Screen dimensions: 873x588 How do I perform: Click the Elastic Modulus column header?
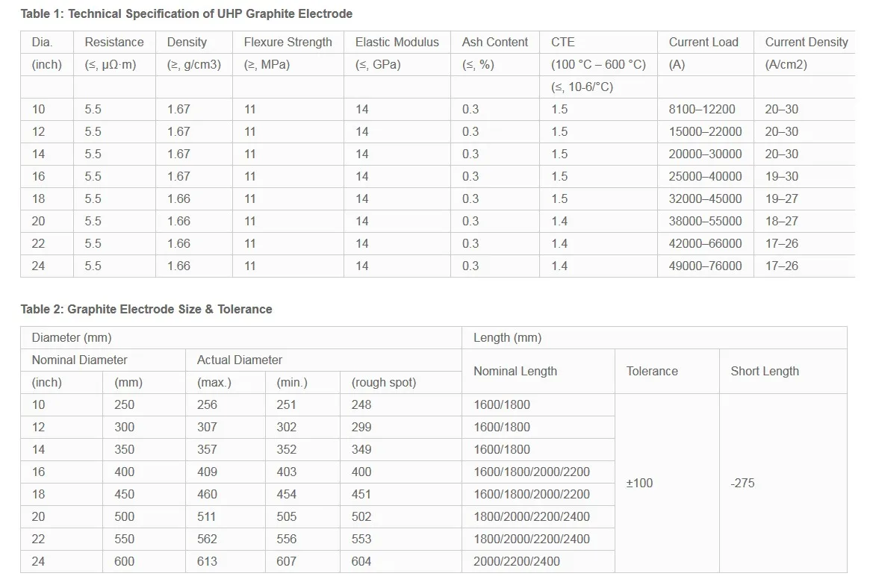(397, 42)
